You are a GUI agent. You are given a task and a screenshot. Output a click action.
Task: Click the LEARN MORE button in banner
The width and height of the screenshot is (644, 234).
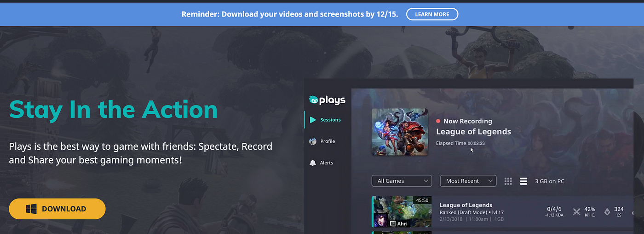point(432,14)
